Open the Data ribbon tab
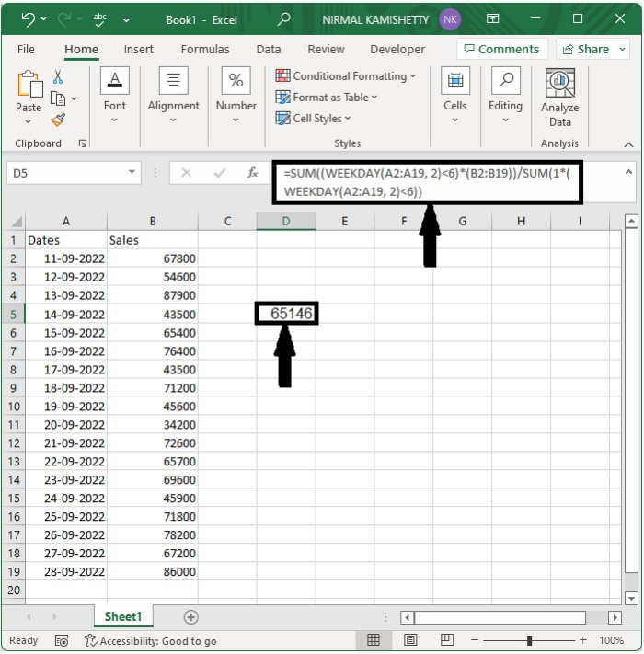The width and height of the screenshot is (644, 654). pos(269,50)
